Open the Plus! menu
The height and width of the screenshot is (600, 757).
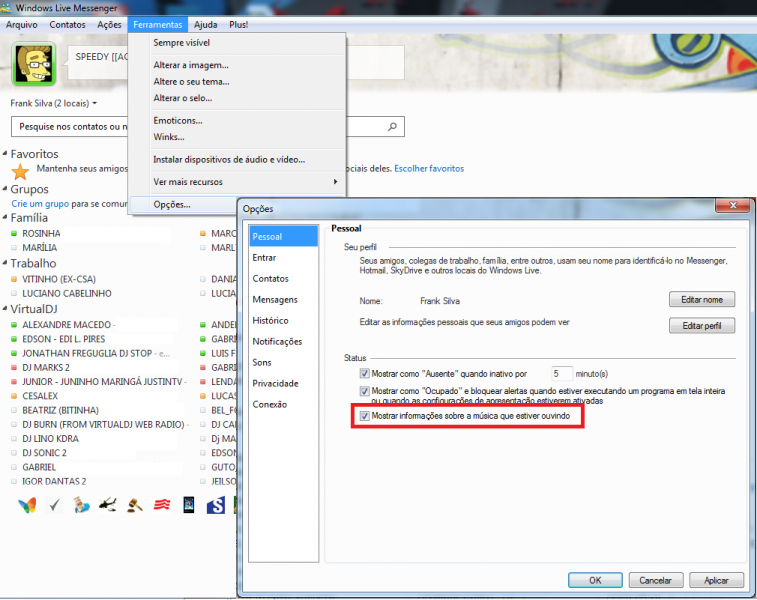238,25
